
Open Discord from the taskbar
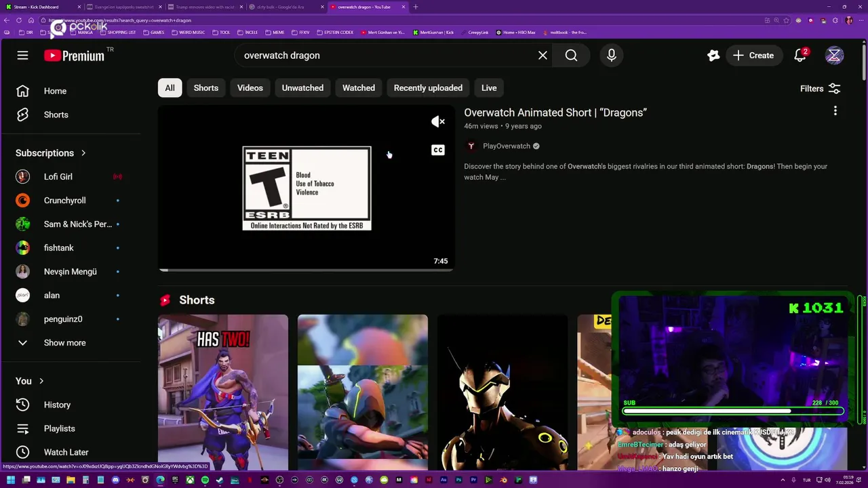[115, 480]
